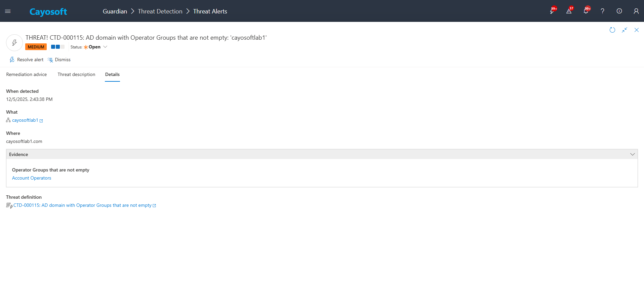The height and width of the screenshot is (306, 644).
Task: Open the help question mark icon
Action: coord(602,11)
